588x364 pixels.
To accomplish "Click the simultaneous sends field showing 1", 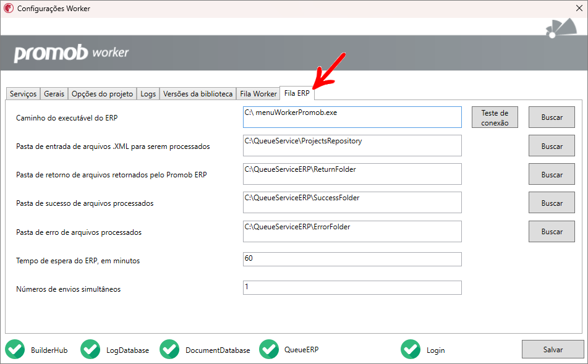I will coord(352,288).
